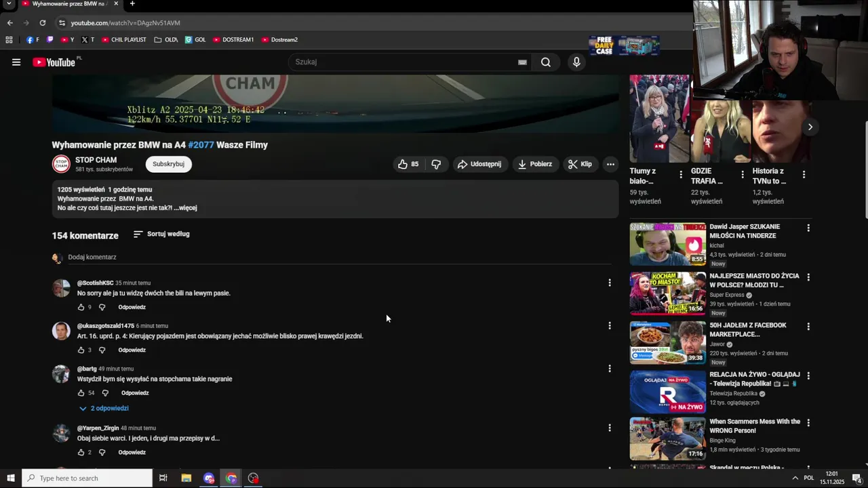868x488 pixels.
Task: Open options menu for @Yarpen_Zirgin comment
Action: tap(609, 428)
